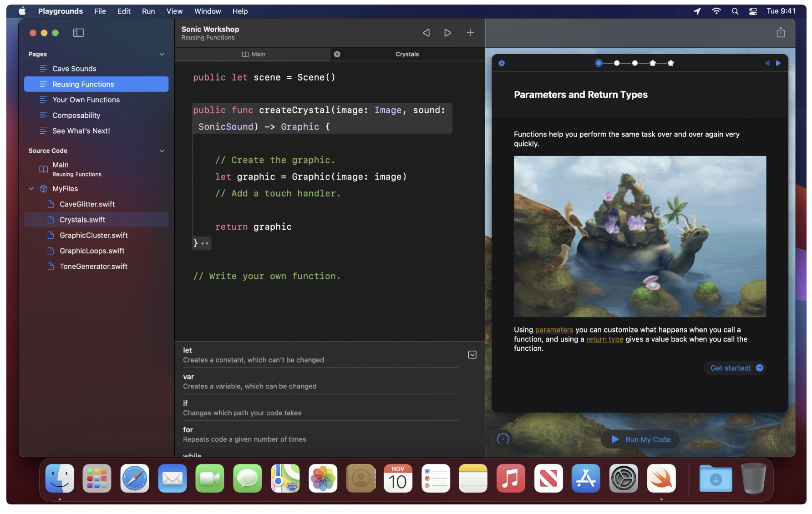
Task: Open the File menu
Action: pyautogui.click(x=100, y=11)
